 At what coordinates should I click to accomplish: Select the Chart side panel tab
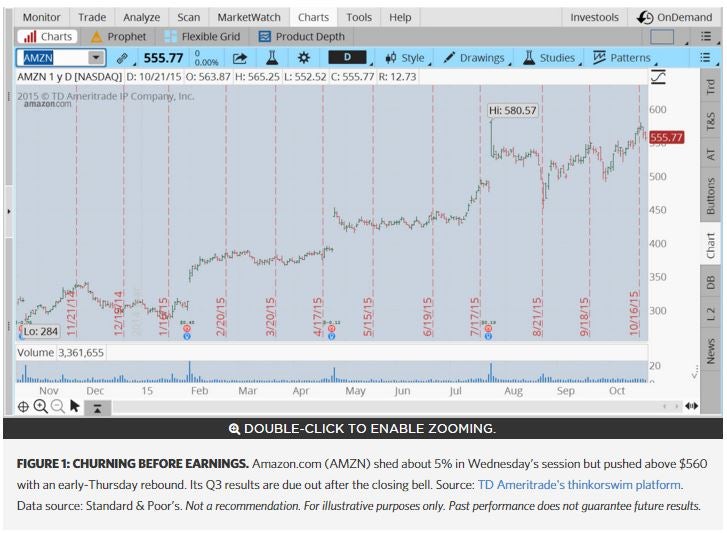(710, 246)
